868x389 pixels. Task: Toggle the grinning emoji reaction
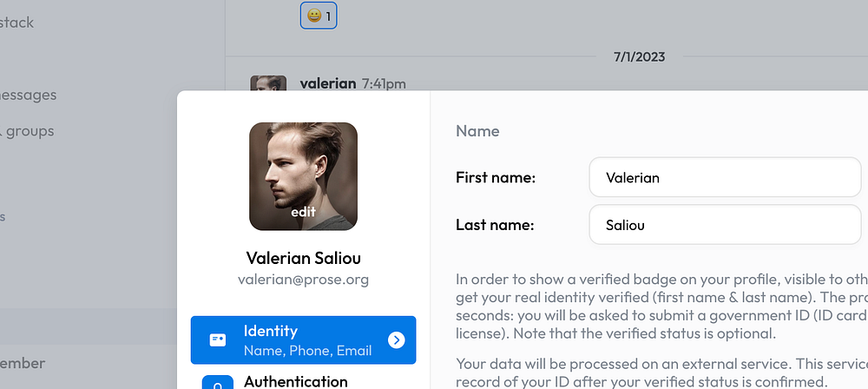pyautogui.click(x=319, y=16)
